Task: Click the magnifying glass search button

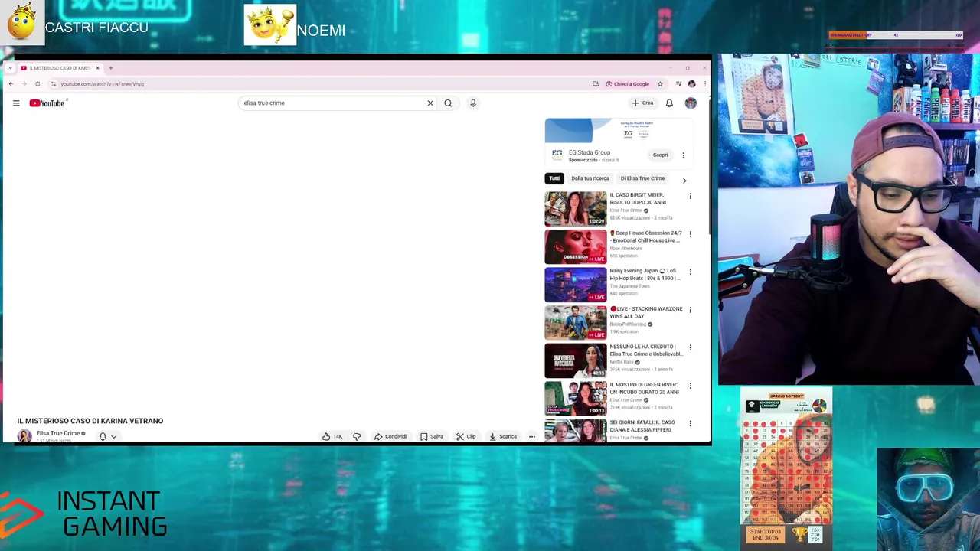Action: [x=448, y=103]
